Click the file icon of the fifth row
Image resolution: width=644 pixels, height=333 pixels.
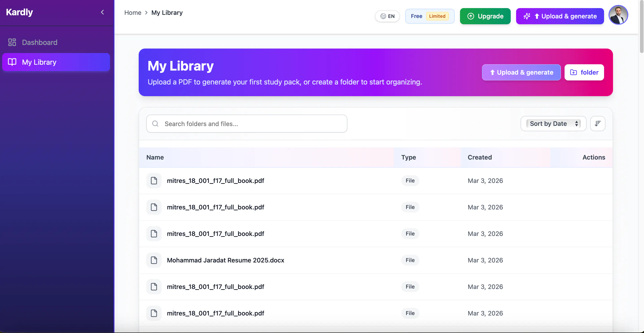(154, 287)
